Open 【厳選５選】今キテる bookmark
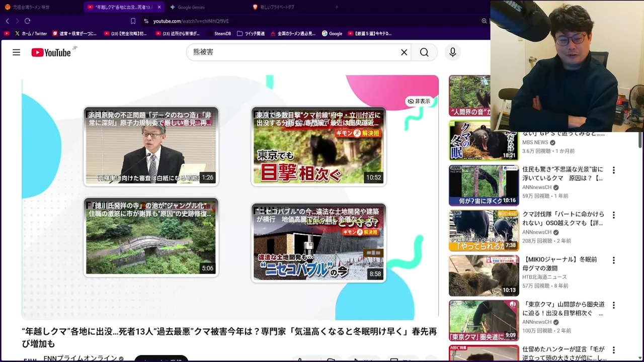Viewport: 644px width, 362px height. (x=369, y=34)
